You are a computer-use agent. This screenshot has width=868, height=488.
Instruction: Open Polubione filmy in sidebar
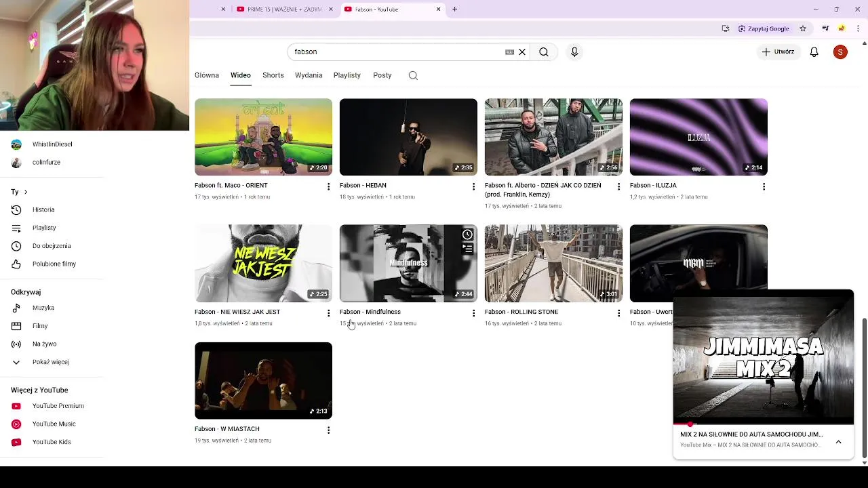(x=54, y=264)
